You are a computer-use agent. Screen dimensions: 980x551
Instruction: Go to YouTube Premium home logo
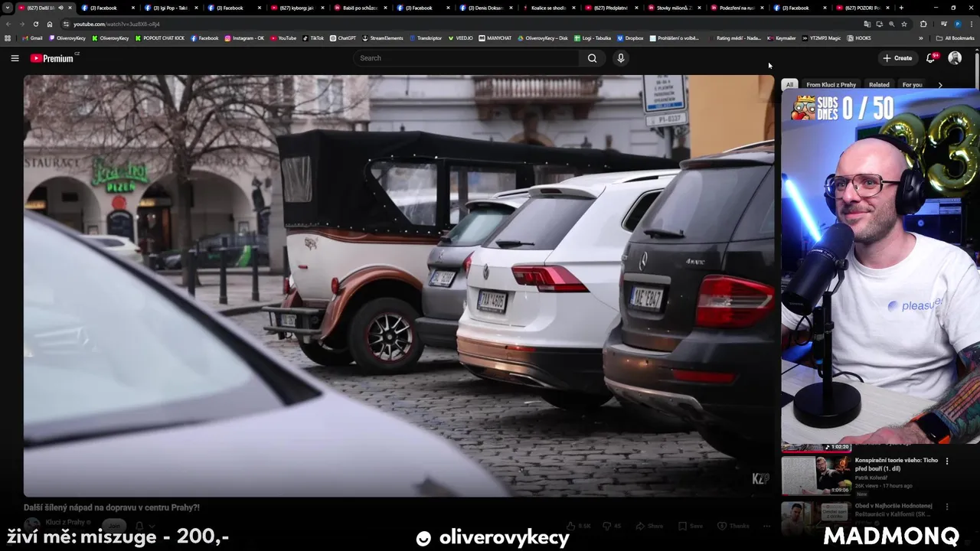coord(54,58)
